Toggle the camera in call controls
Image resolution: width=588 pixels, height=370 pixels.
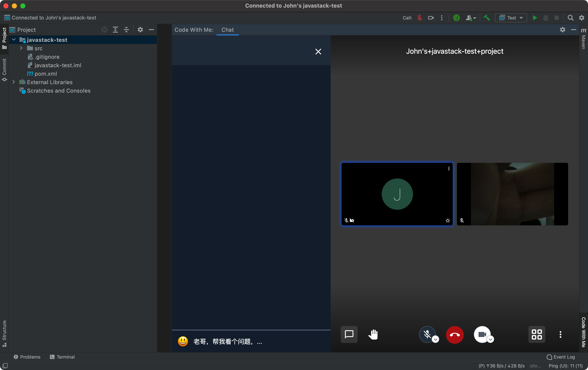482,334
